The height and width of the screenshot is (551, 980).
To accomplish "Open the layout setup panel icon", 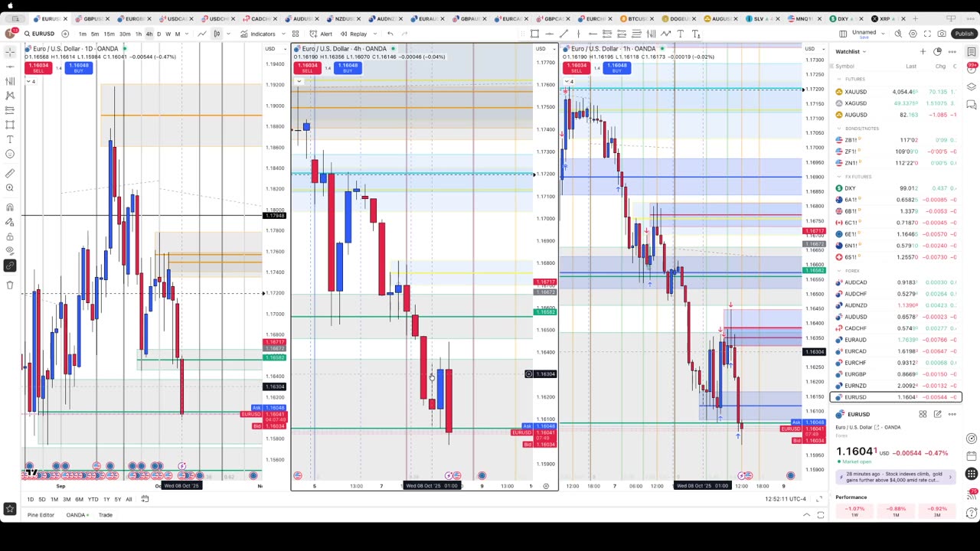I will pos(843,34).
